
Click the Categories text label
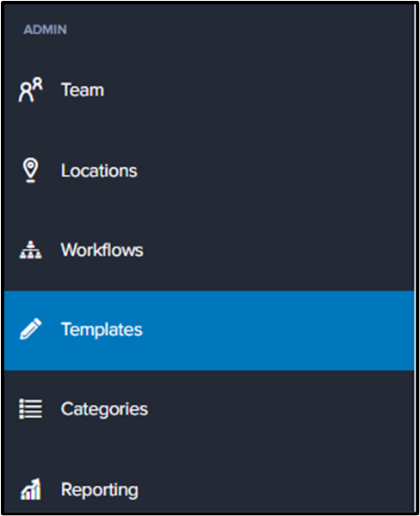coord(105,409)
